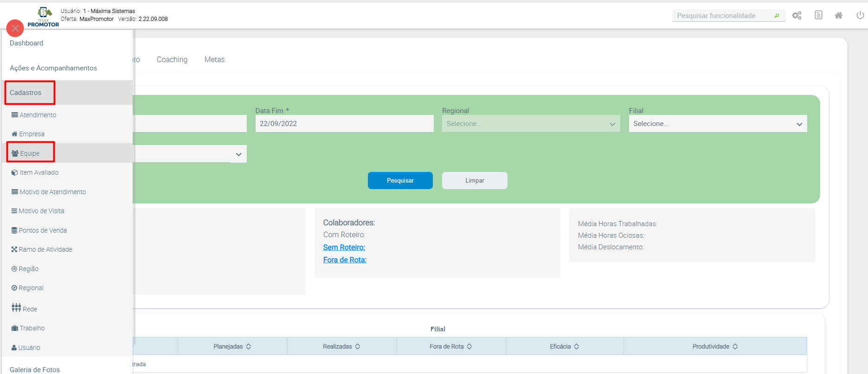Open the Rede menu entry

30,309
